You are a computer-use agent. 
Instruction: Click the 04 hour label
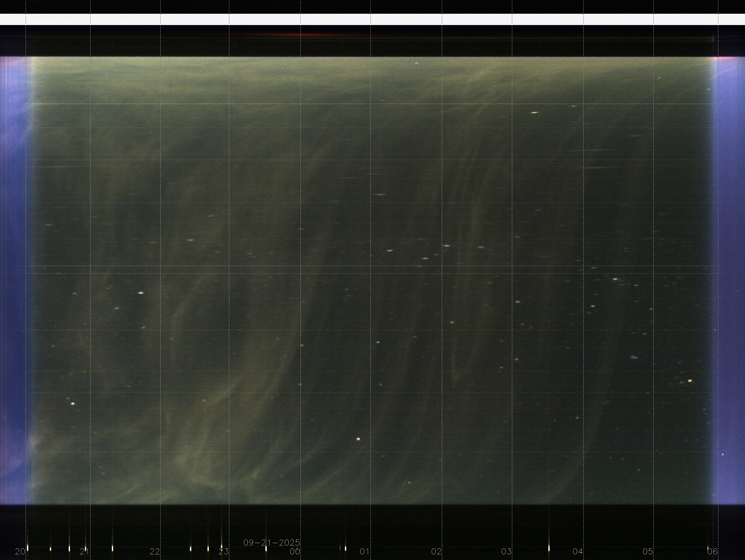click(578, 552)
